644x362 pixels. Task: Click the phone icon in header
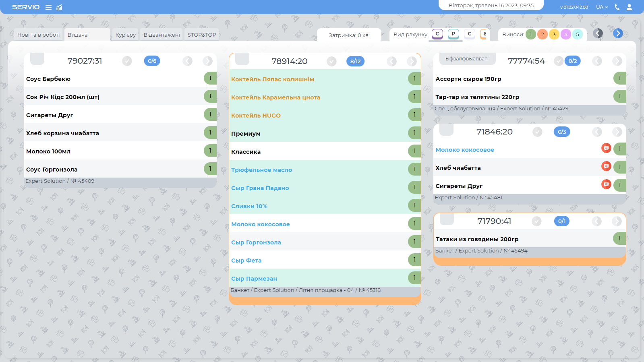617,7
